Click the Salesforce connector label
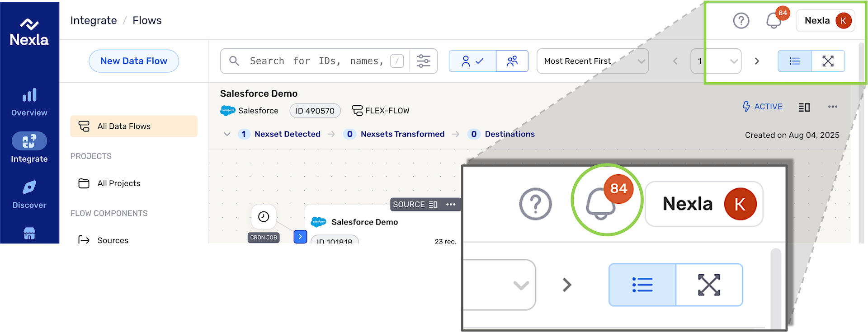The image size is (868, 332). tap(250, 111)
